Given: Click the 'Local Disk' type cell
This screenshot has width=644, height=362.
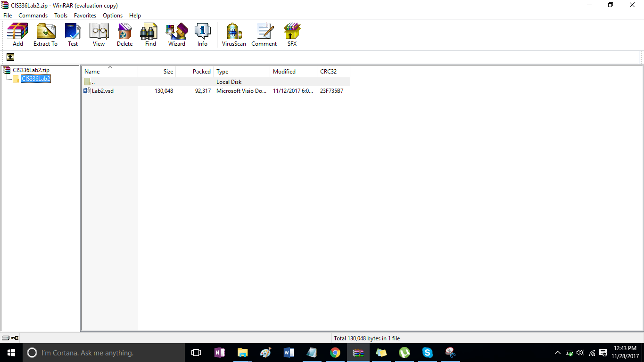Looking at the screenshot, I should 229,82.
